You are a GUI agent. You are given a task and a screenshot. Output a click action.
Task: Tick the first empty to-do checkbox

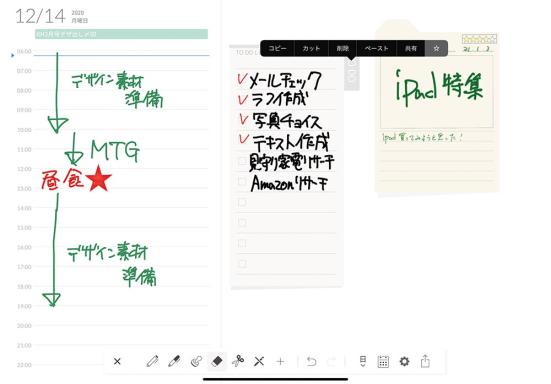pyautogui.click(x=242, y=202)
